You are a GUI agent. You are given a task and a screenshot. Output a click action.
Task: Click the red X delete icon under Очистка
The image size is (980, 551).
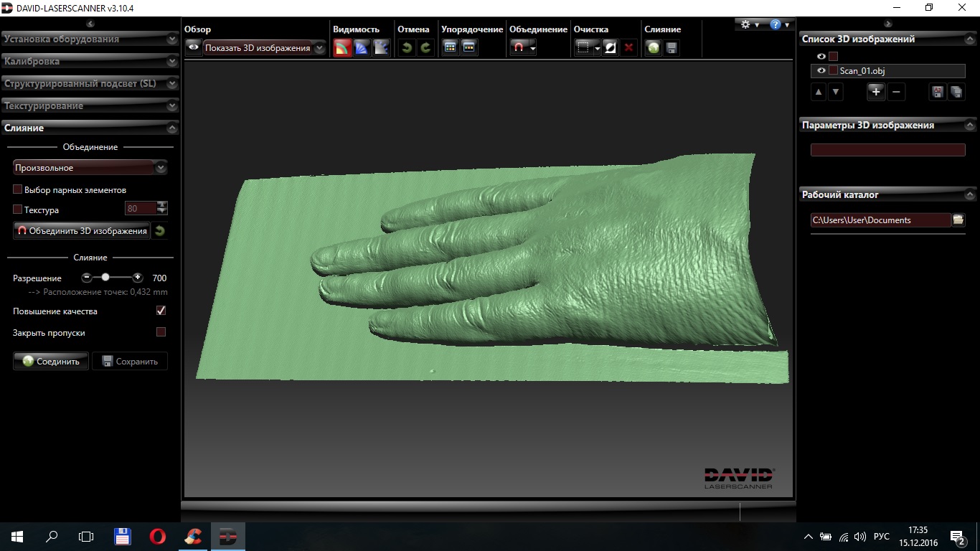[x=629, y=48]
